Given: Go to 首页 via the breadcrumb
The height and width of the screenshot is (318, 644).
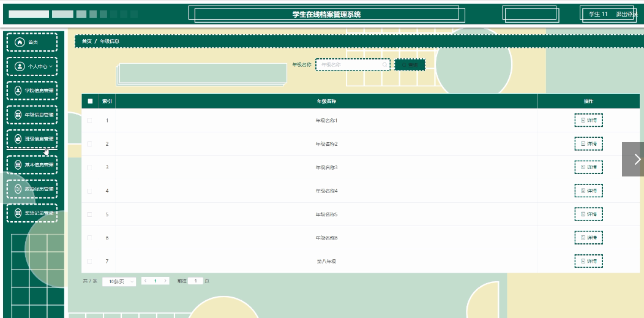Looking at the screenshot, I should point(87,42).
